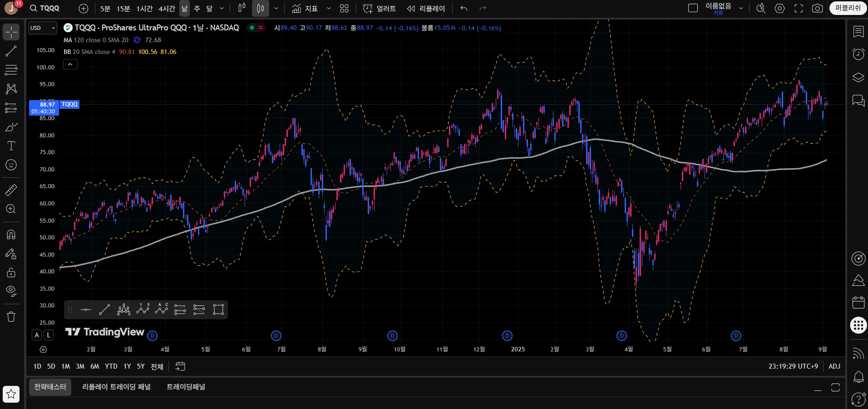
Task: Open the alerts clock panel in right sidebar
Action: tap(858, 54)
